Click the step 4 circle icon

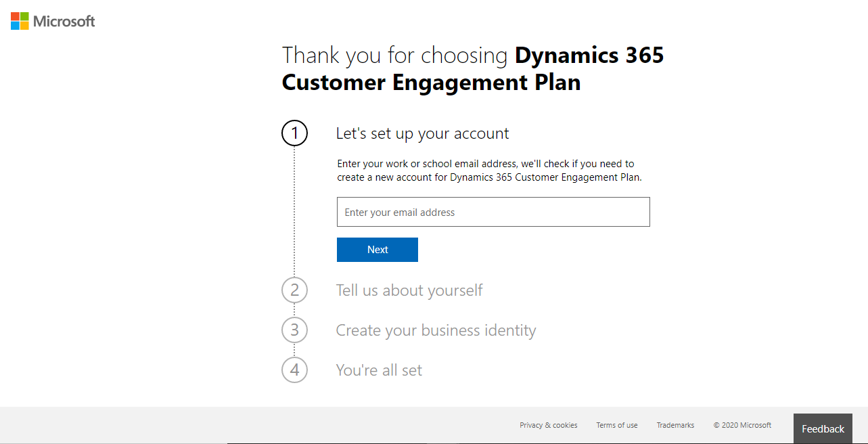[x=294, y=370]
